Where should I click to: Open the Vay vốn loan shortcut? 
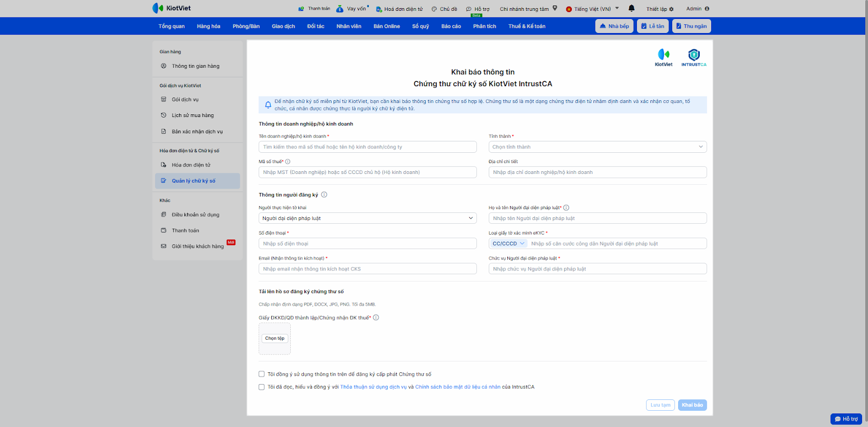point(352,9)
